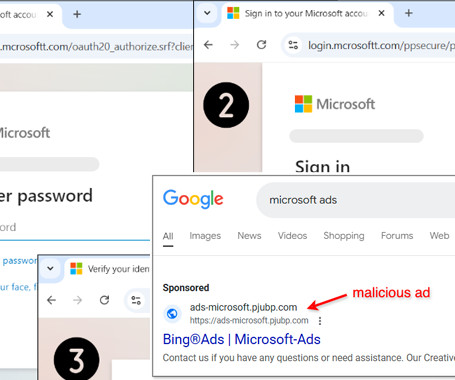This screenshot has height=380, width=455.
Task: Click reload icon in Verify your identity window
Action: [104, 300]
